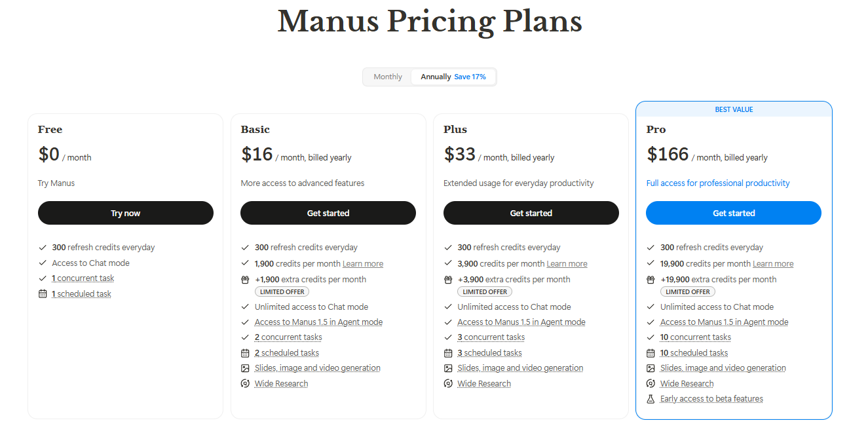This screenshot has width=868, height=431.
Task: Click calendar icon beside Free plan scheduled task
Action: tap(43, 294)
